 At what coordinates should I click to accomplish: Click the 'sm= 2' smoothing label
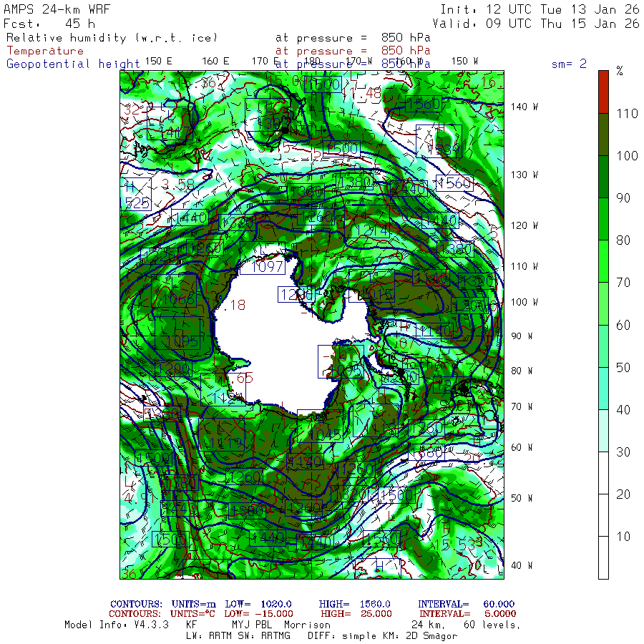[x=569, y=64]
